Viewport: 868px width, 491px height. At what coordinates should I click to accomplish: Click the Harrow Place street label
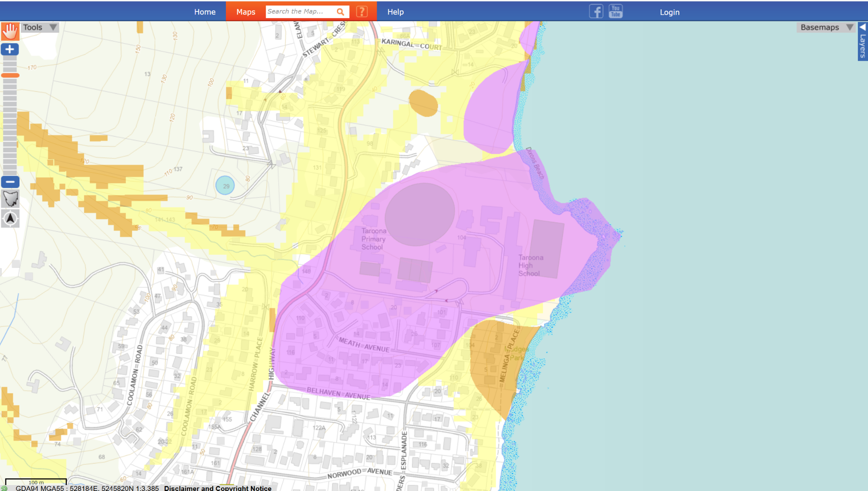256,364
